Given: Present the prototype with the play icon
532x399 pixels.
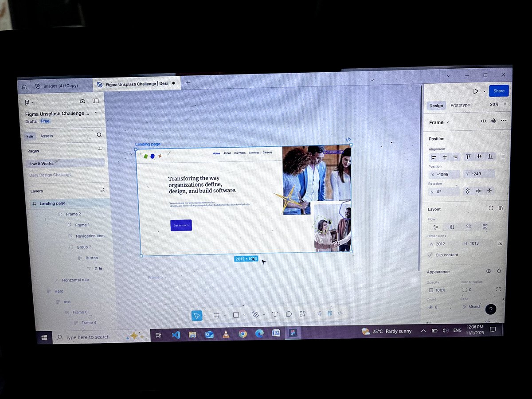Looking at the screenshot, I should coord(475,91).
